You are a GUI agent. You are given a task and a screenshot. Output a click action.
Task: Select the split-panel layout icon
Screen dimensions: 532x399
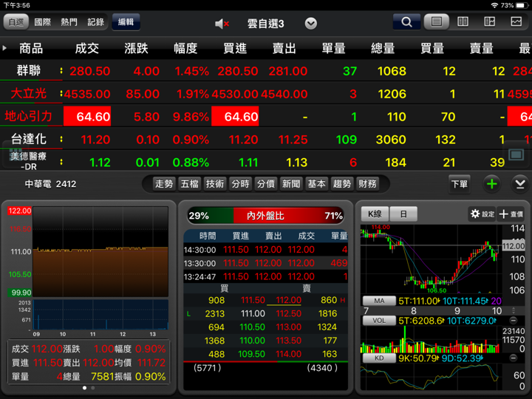(x=489, y=22)
